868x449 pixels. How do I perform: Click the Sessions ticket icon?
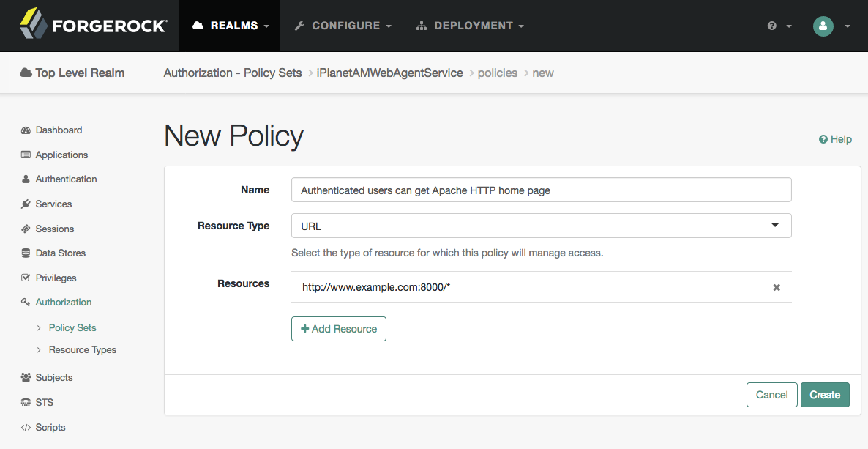(x=26, y=229)
